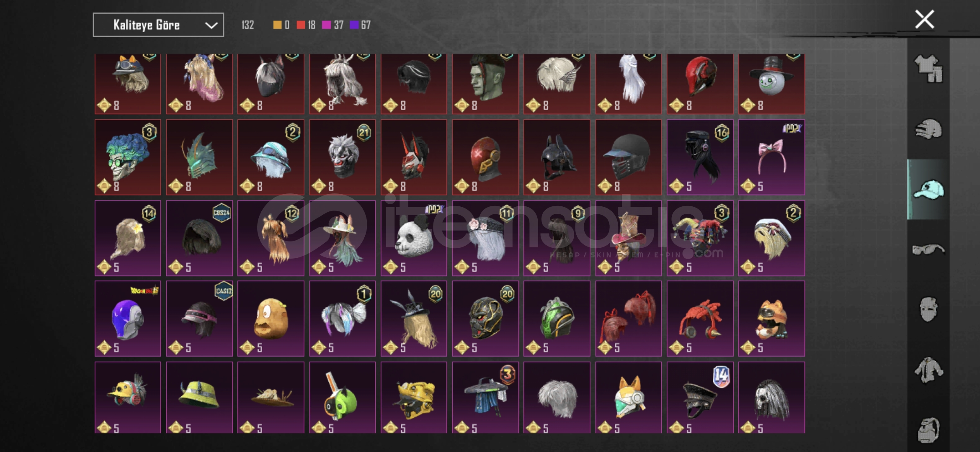
Task: Open the outfits clothing category icon
Action: (928, 68)
